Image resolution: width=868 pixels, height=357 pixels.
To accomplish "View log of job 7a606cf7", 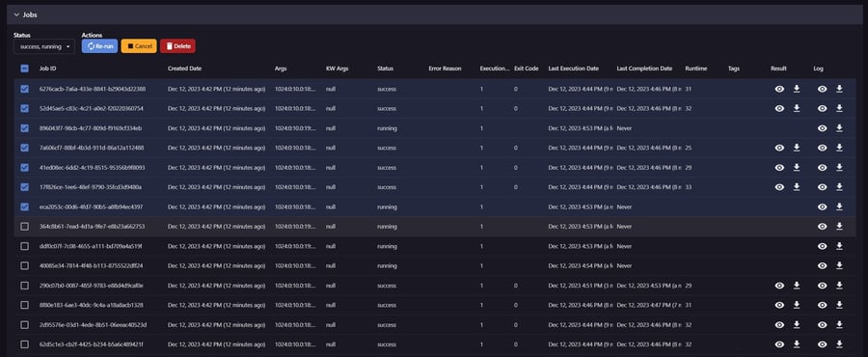I will coord(822,148).
